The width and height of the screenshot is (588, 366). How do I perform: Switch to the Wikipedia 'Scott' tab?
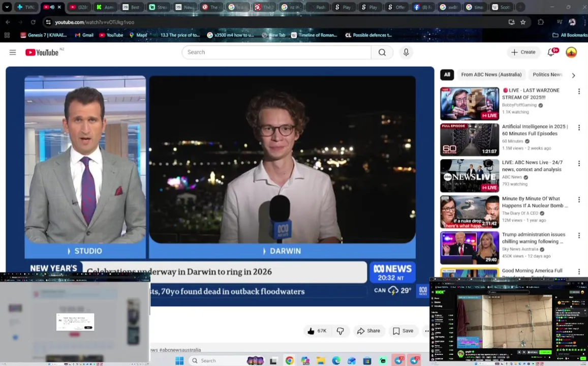501,7
